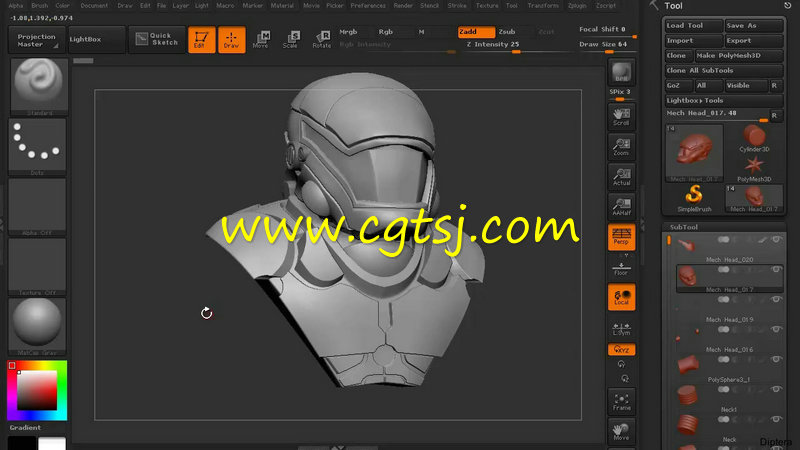This screenshot has width=800, height=450.
Task: Click the Frame icon
Action: 621,402
